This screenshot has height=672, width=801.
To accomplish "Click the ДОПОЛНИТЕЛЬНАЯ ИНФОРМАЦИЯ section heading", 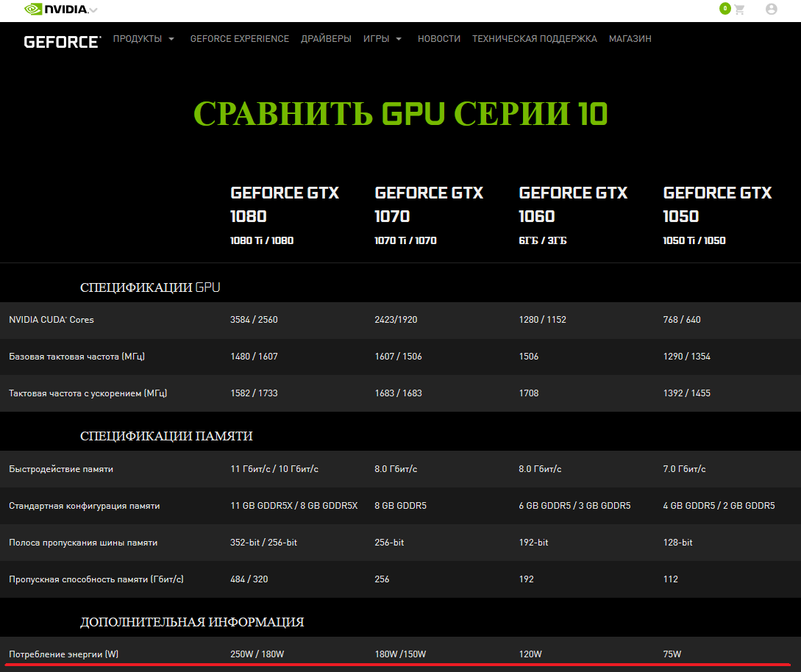I will 192,622.
